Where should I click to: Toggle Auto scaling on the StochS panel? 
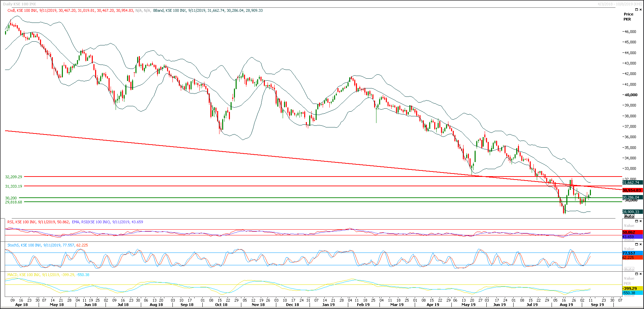(x=629, y=269)
